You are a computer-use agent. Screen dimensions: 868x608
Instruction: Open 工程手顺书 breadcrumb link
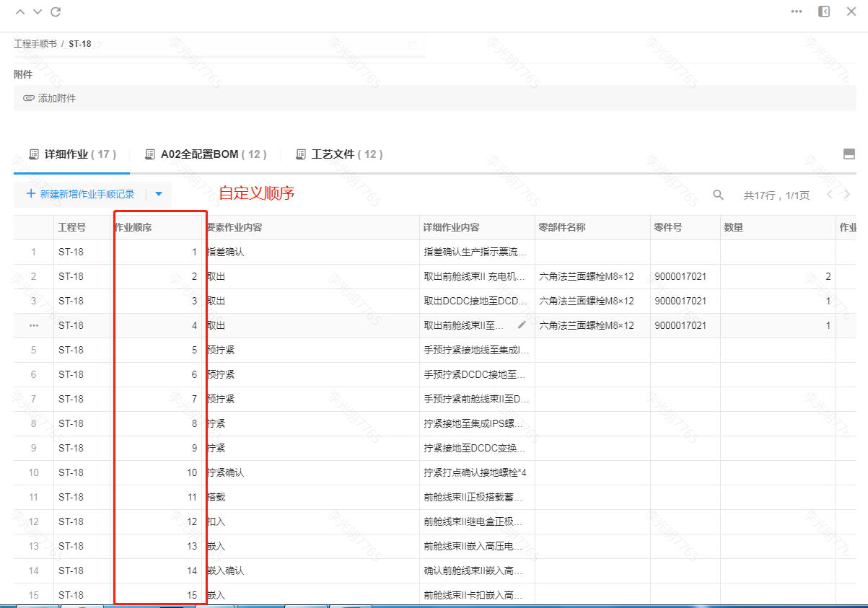pos(35,44)
